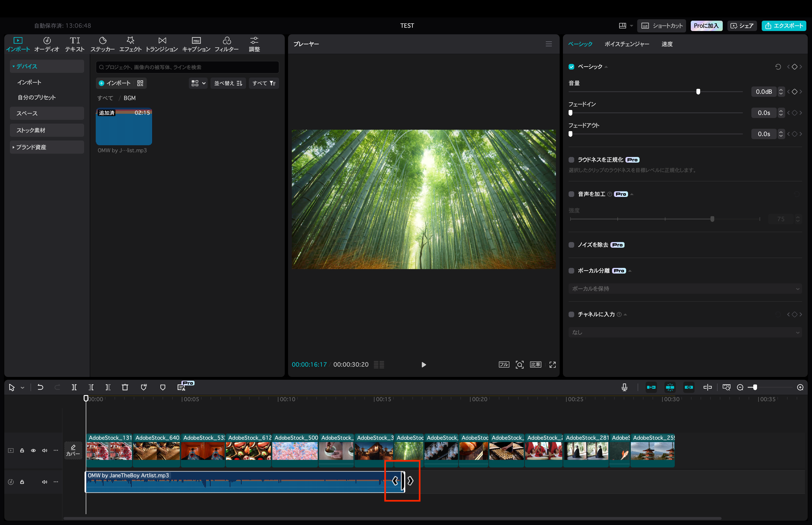Select the OMW mp3 media thumbnail
The height and width of the screenshot is (525, 812).
(124, 127)
